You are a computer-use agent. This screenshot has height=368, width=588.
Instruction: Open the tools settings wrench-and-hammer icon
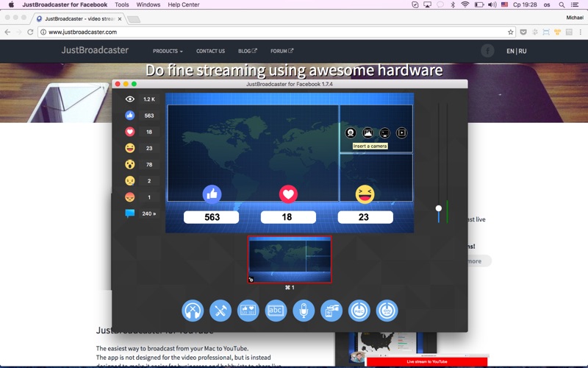click(x=220, y=311)
